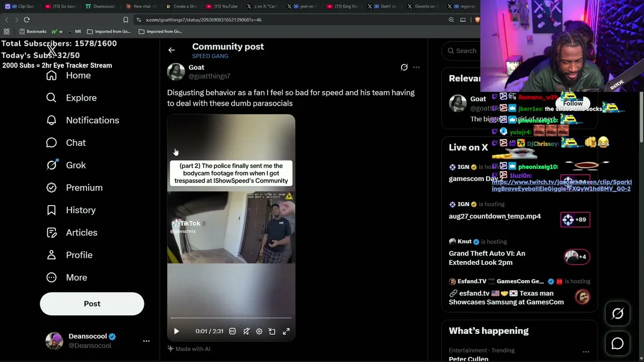644x362 pixels.
Task: Open video settings gear
Action: (x=259, y=331)
